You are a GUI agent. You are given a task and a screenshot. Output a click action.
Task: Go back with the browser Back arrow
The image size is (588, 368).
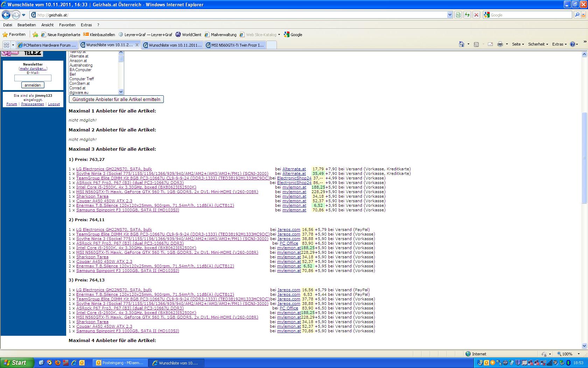coord(6,15)
